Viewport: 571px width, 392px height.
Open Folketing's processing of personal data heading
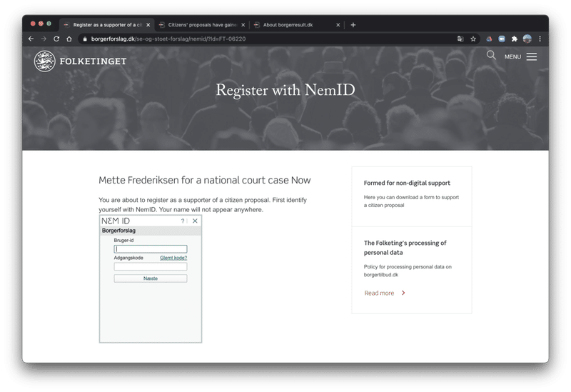click(405, 248)
